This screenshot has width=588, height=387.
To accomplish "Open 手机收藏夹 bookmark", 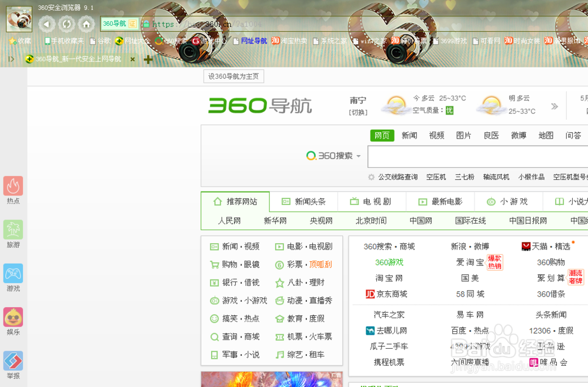I will pyautogui.click(x=64, y=41).
